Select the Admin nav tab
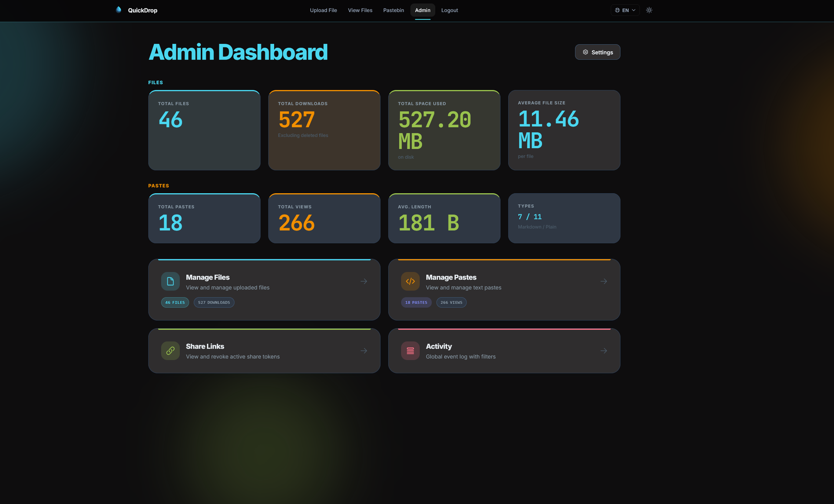This screenshot has width=834, height=504. pyautogui.click(x=423, y=10)
